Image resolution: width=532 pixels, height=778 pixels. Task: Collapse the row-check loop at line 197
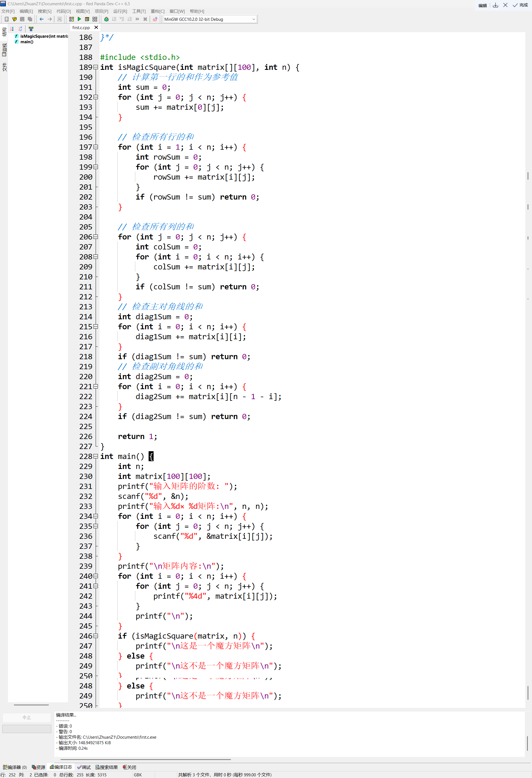click(96, 147)
